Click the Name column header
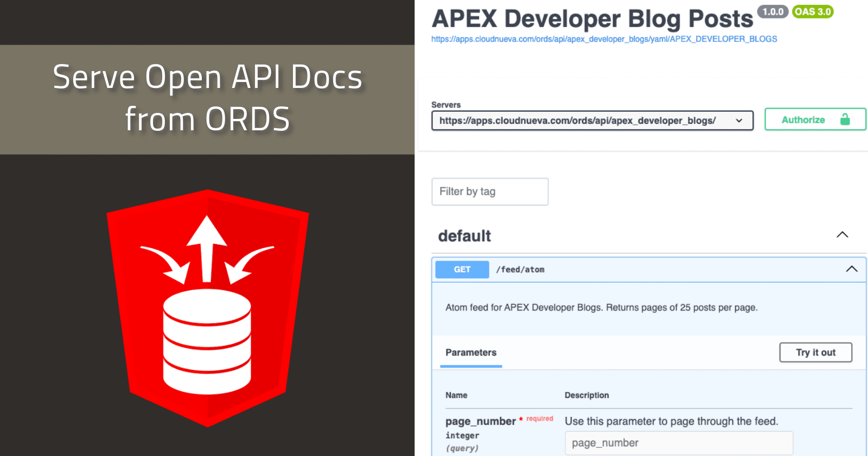This screenshot has width=868, height=456. 456,395
